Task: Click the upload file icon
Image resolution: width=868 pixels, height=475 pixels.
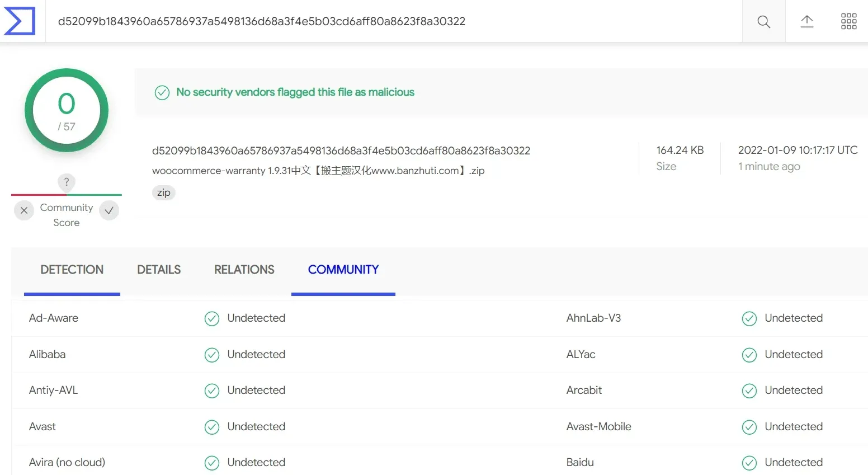Action: point(806,22)
